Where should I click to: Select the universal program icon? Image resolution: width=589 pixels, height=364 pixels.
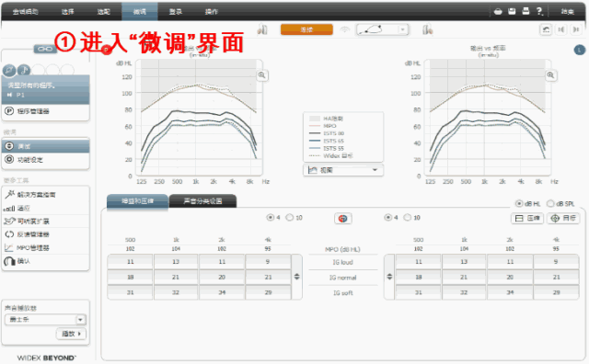pos(9,70)
